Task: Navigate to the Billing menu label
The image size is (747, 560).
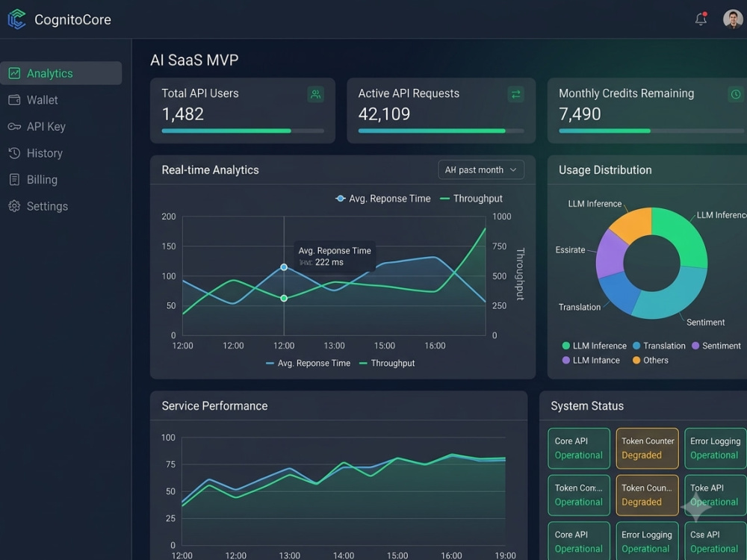Action: pyautogui.click(x=42, y=179)
